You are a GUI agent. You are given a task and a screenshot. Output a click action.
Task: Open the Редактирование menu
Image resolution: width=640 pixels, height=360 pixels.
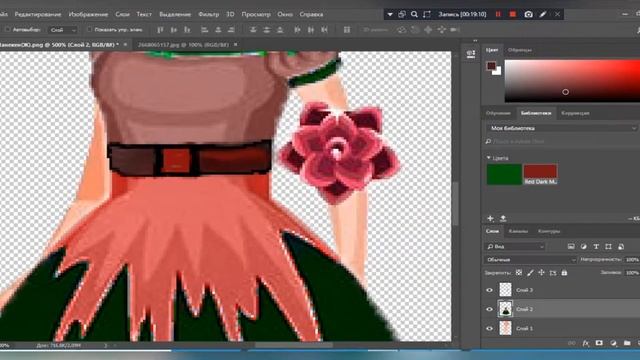click(x=38, y=14)
